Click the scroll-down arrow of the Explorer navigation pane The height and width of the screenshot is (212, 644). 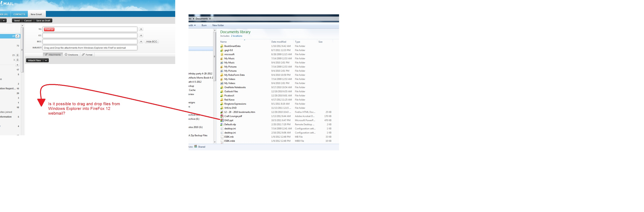pyautogui.click(x=215, y=142)
